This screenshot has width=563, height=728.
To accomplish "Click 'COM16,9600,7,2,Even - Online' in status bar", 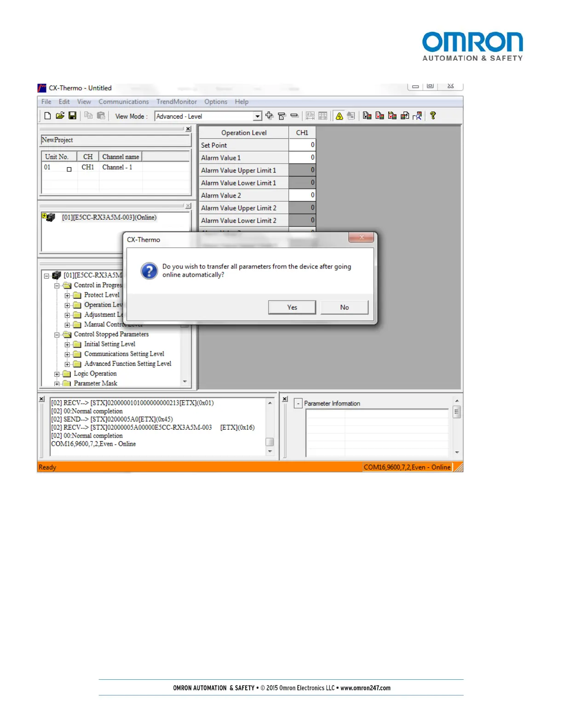I will (407, 467).
